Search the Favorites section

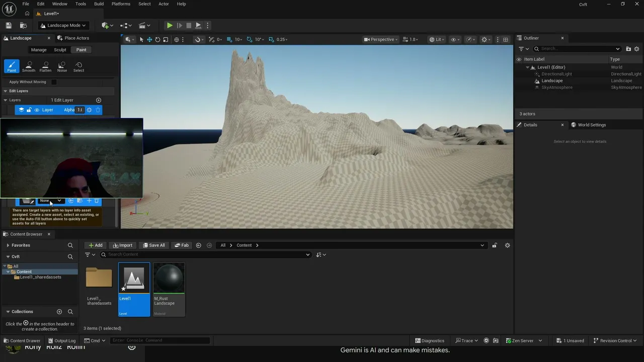[x=70, y=245]
